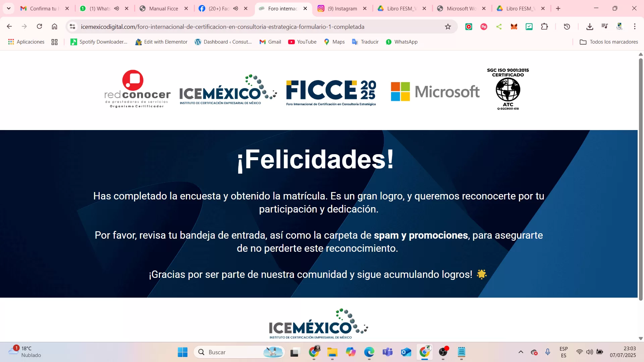Expand the tab search dropdown arrow
Viewport: 644px width, 362px height.
pos(9,8)
